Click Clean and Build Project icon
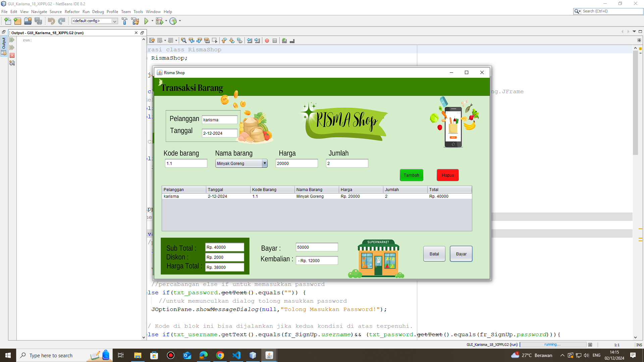 (135, 21)
